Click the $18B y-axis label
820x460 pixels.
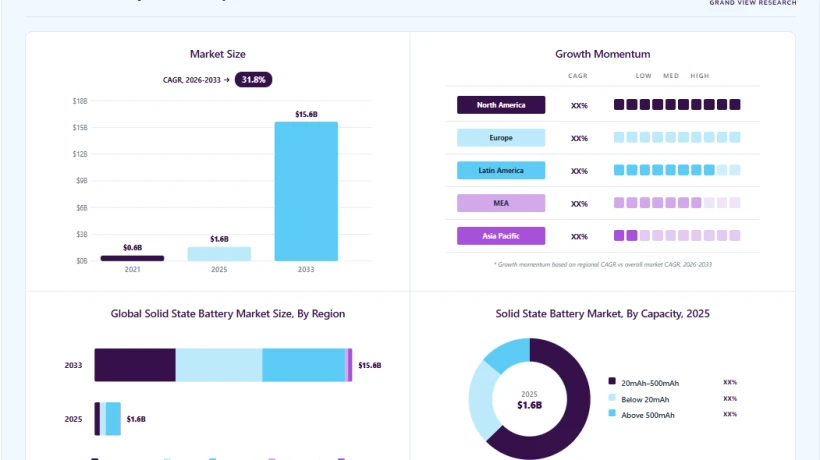80,101
